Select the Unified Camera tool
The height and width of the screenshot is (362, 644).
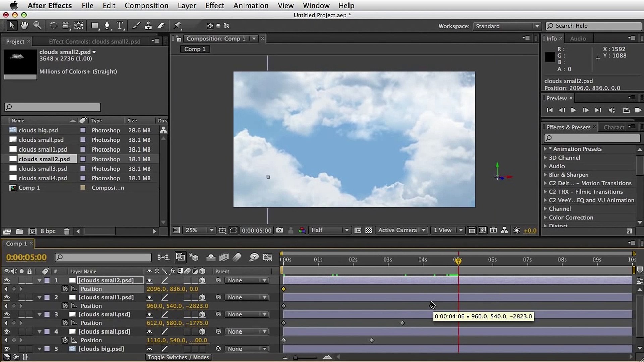(x=66, y=26)
